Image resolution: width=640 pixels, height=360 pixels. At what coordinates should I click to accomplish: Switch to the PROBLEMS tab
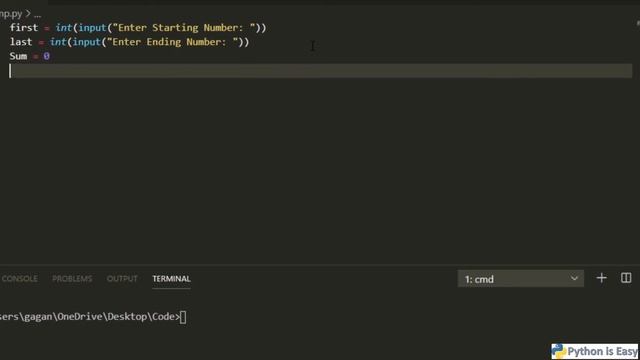(72, 279)
